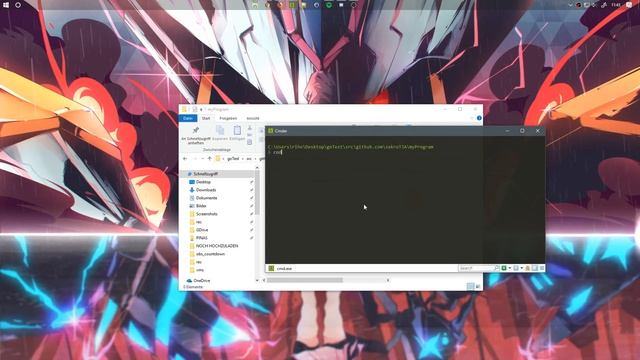Open Downloads in quick access list
640x360 pixels.
[206, 190]
